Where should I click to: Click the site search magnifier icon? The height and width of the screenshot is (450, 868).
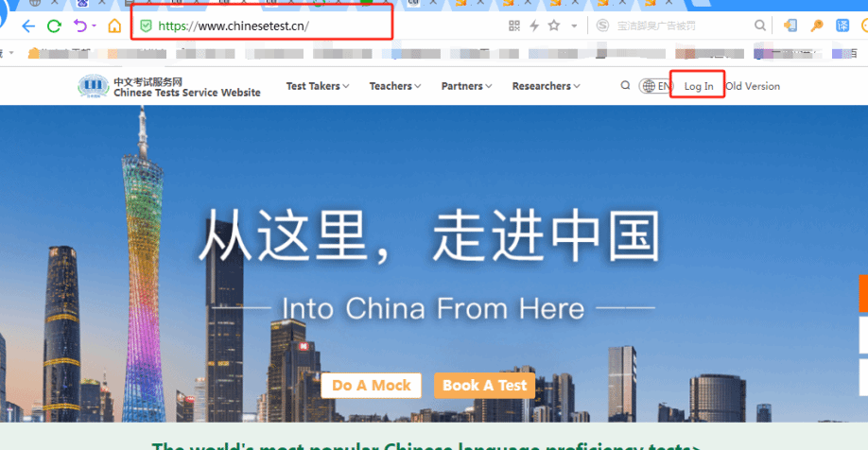[x=625, y=86]
